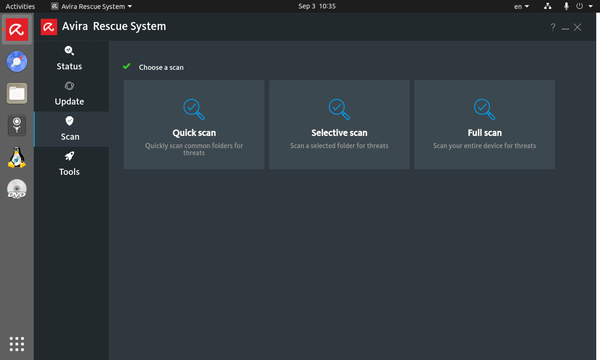Click the 'Avira Rescue System' title text
The height and width of the screenshot is (360, 600).
click(114, 26)
